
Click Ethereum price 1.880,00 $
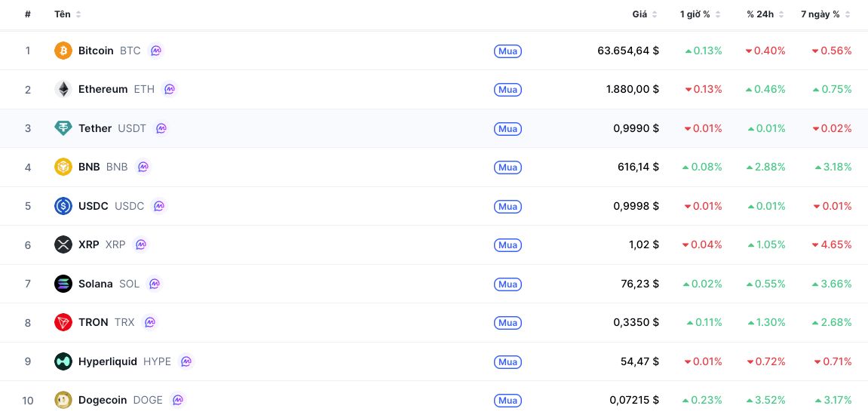pyautogui.click(x=633, y=89)
